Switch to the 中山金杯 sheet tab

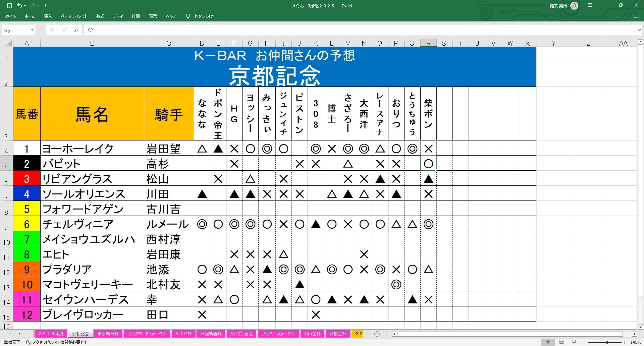(x=312, y=334)
